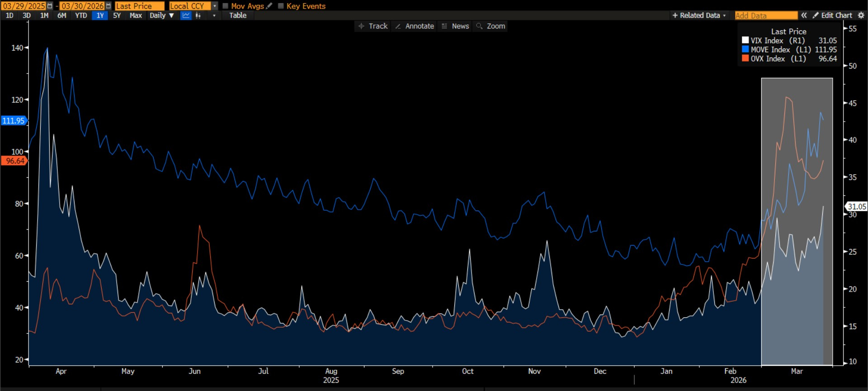The height and width of the screenshot is (391, 868).
Task: Switch to the 5Y time range
Action: point(117,15)
